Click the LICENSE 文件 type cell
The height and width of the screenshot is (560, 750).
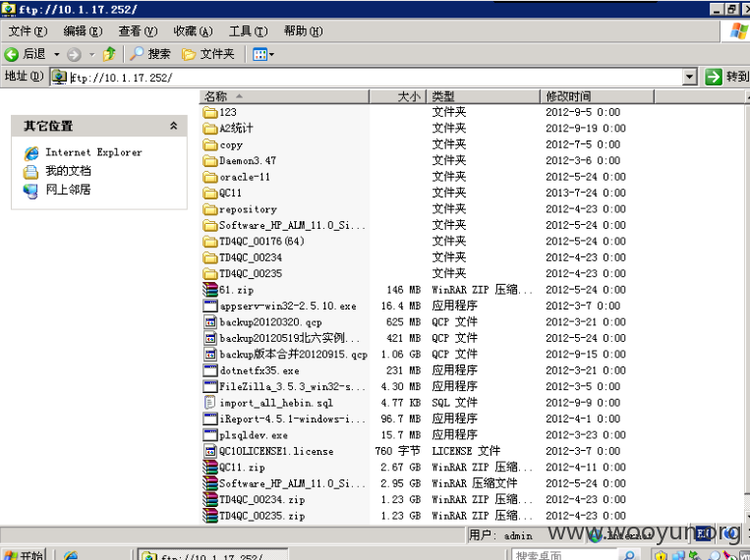pyautogui.click(x=466, y=451)
